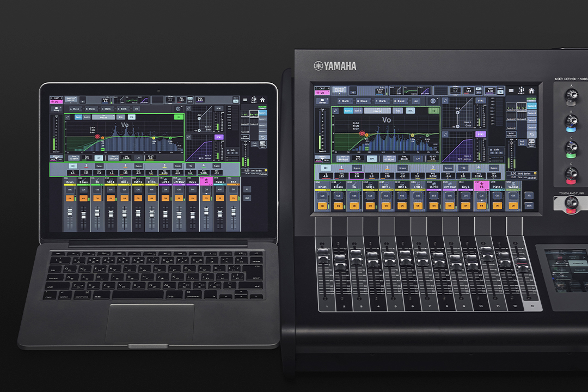The height and width of the screenshot is (392, 588).
Task: Tap the Assist icon on mixer touchscreen
Action: tap(521, 91)
